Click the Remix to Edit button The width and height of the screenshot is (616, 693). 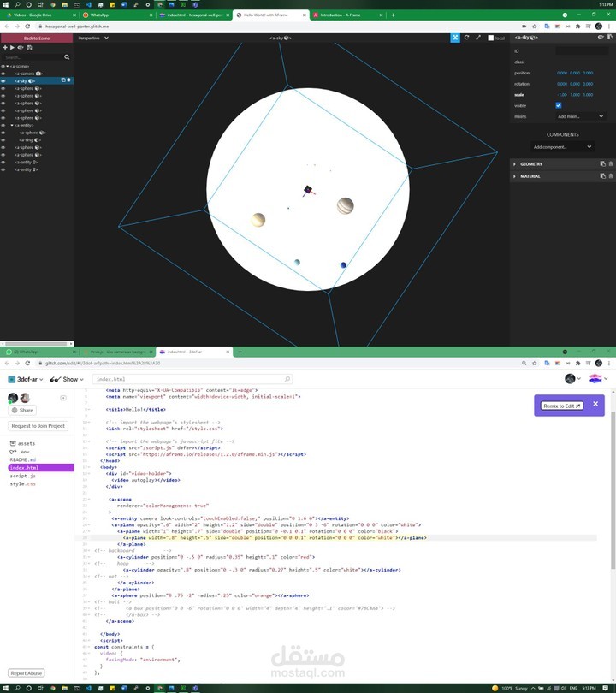pyautogui.click(x=561, y=406)
